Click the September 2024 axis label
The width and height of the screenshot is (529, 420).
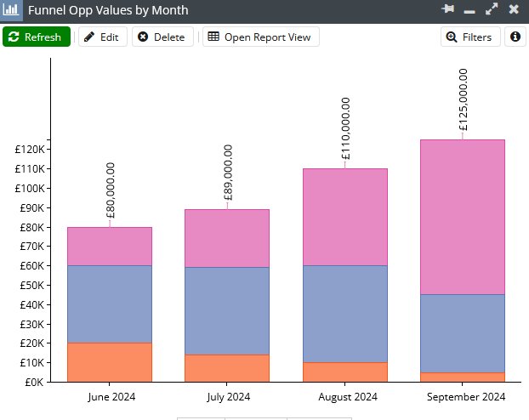pyautogui.click(x=466, y=397)
